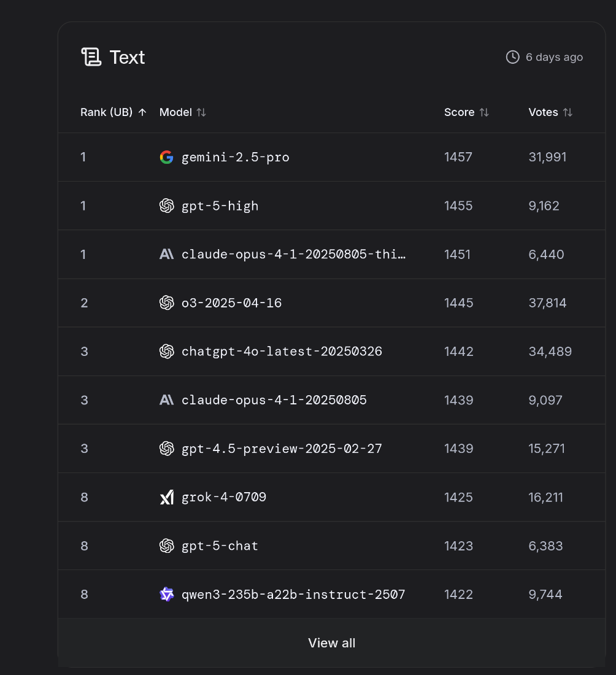Open the View all leaderboard button

332,642
